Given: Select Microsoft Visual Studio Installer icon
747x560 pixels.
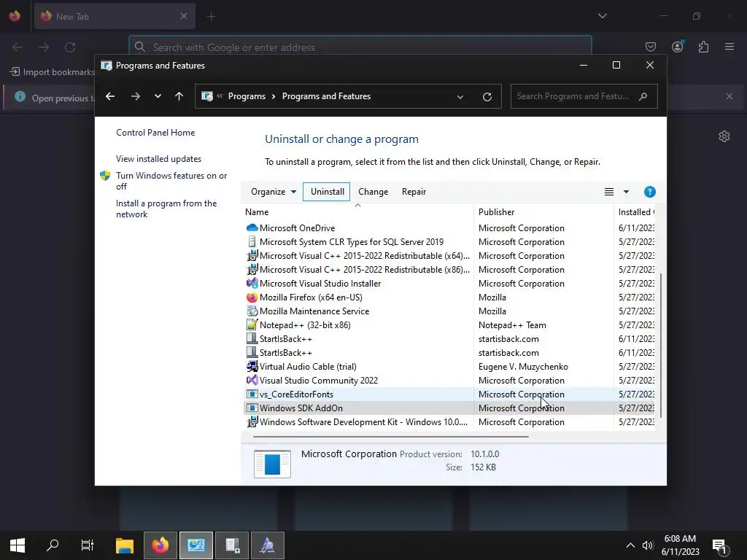Looking at the screenshot, I should pyautogui.click(x=252, y=284).
